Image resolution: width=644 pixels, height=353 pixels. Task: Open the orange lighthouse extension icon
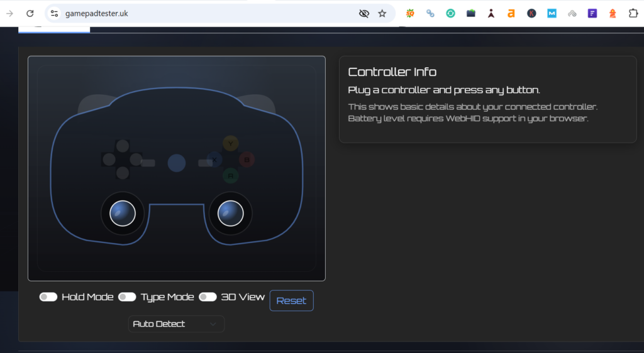(613, 14)
